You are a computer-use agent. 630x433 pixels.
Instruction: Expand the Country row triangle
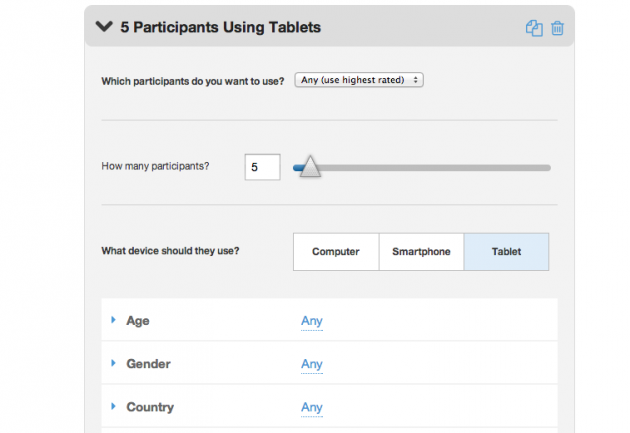pos(113,406)
